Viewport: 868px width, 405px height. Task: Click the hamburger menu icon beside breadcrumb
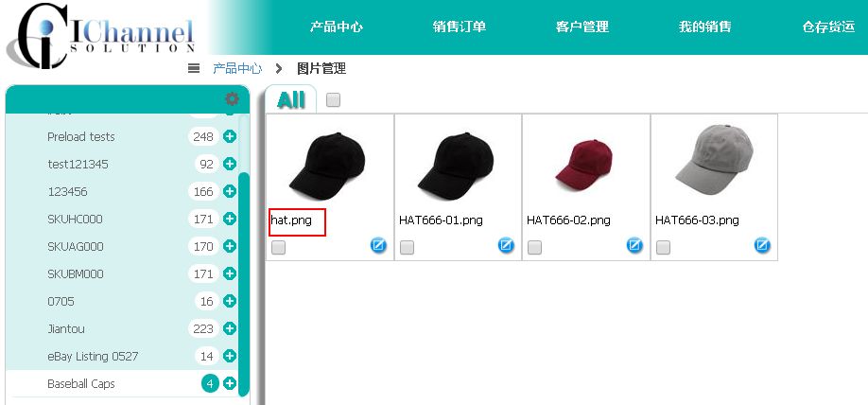click(194, 69)
